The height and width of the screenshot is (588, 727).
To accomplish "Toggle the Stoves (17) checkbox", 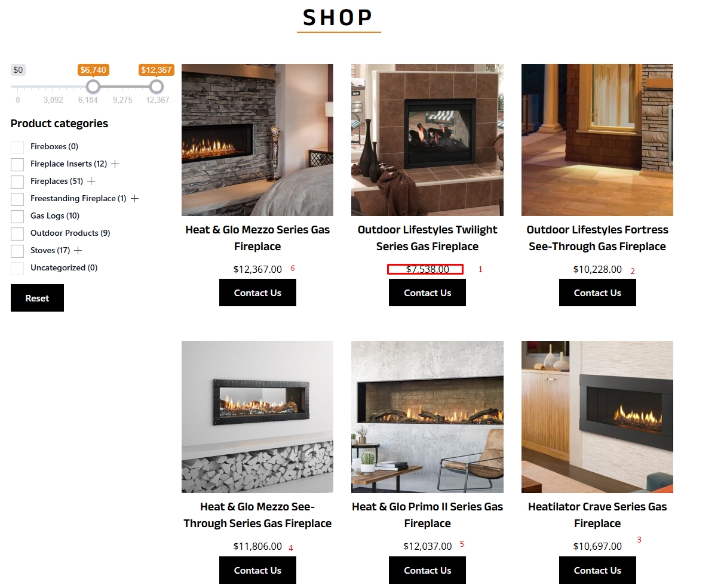I will point(17,251).
